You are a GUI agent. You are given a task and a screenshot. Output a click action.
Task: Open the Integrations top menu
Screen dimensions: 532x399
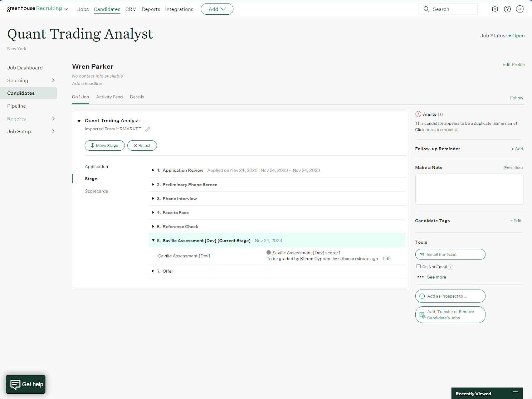tap(179, 9)
